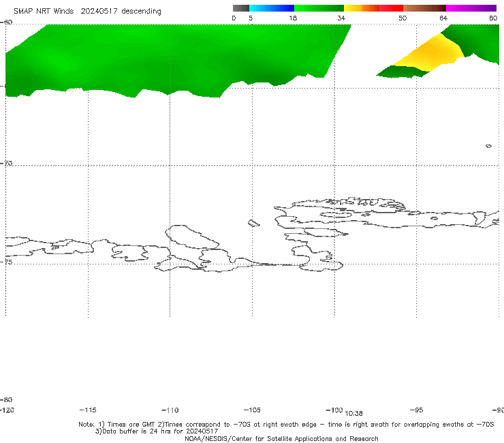The image size is (504, 443).
Task: Click the small island outline near the right edge
Action: [x=488, y=146]
